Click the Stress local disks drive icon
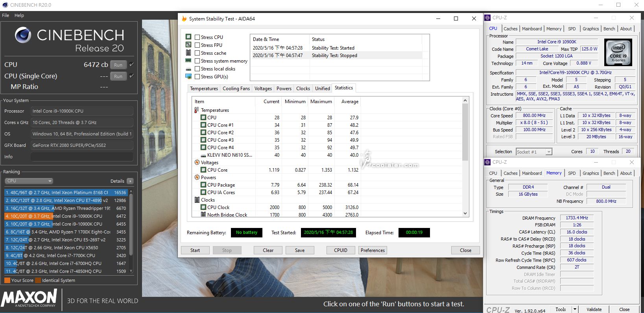Viewport: 644px width, 313px height. point(188,69)
